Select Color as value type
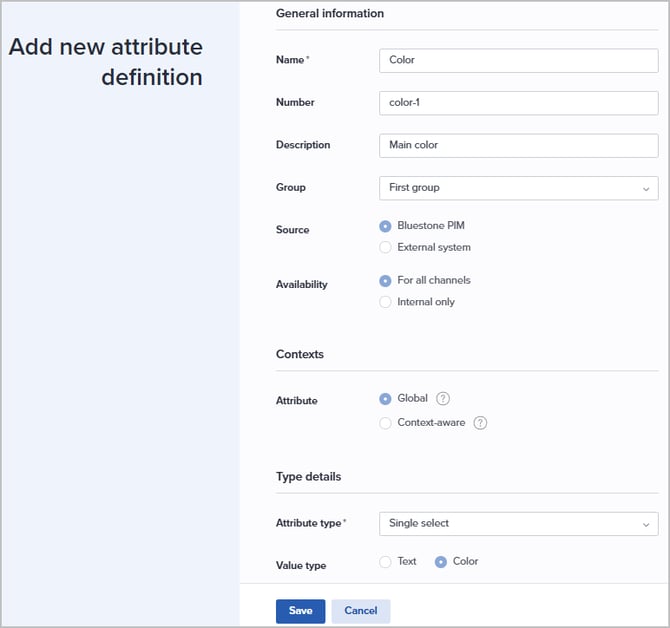This screenshot has width=670, height=628. 441,562
